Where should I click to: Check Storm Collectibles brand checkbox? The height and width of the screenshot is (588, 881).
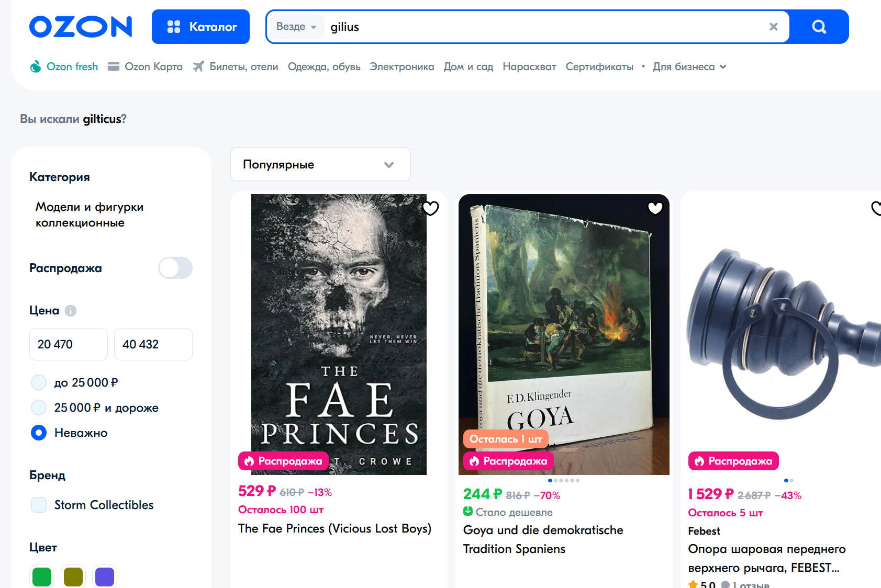coord(39,505)
